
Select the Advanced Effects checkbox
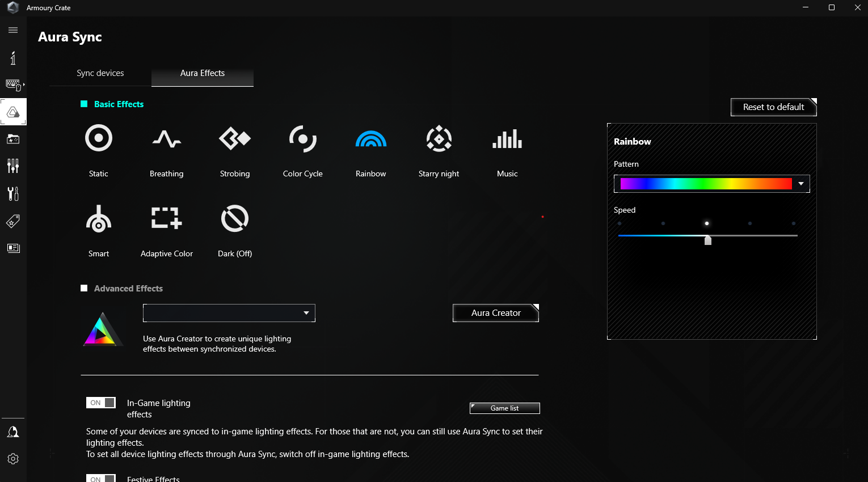pos(84,288)
